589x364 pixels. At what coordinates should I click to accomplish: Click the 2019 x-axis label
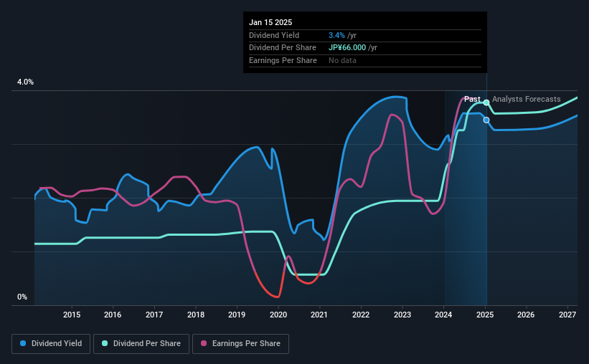[237, 315]
